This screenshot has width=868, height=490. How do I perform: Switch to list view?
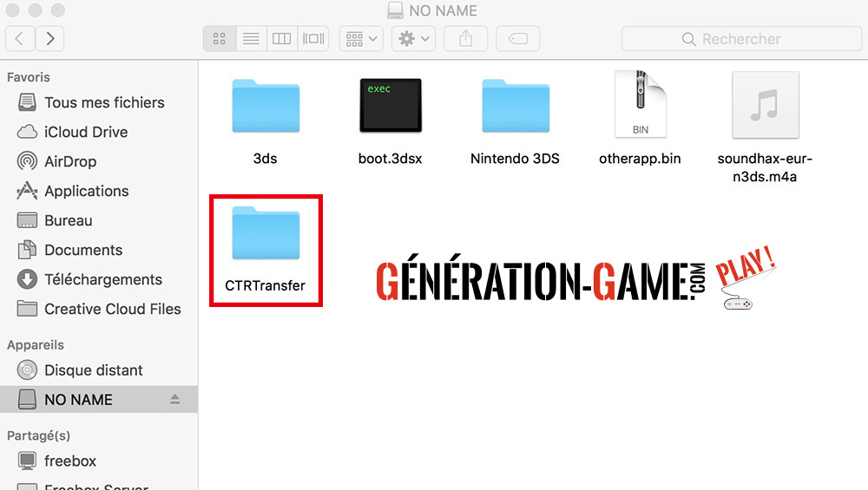(252, 39)
